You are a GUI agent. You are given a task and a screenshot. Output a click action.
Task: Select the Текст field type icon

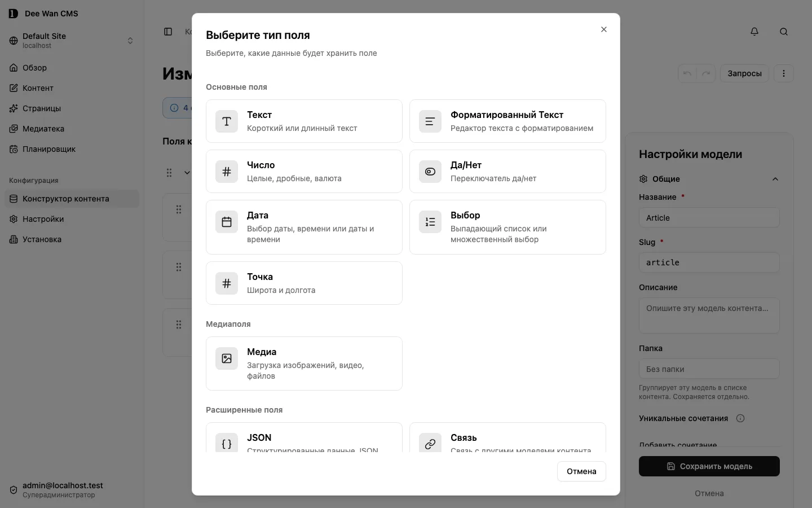[227, 121]
